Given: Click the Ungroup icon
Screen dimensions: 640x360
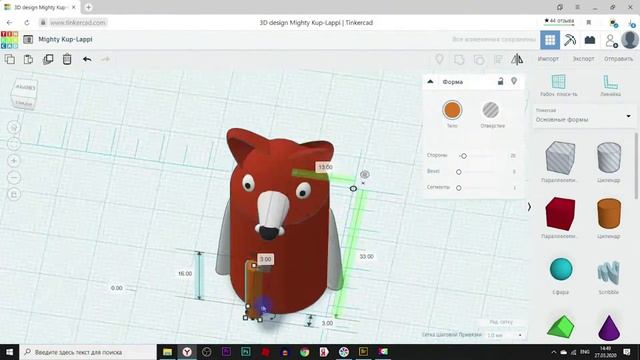Looking at the screenshot, I should [x=479, y=60].
